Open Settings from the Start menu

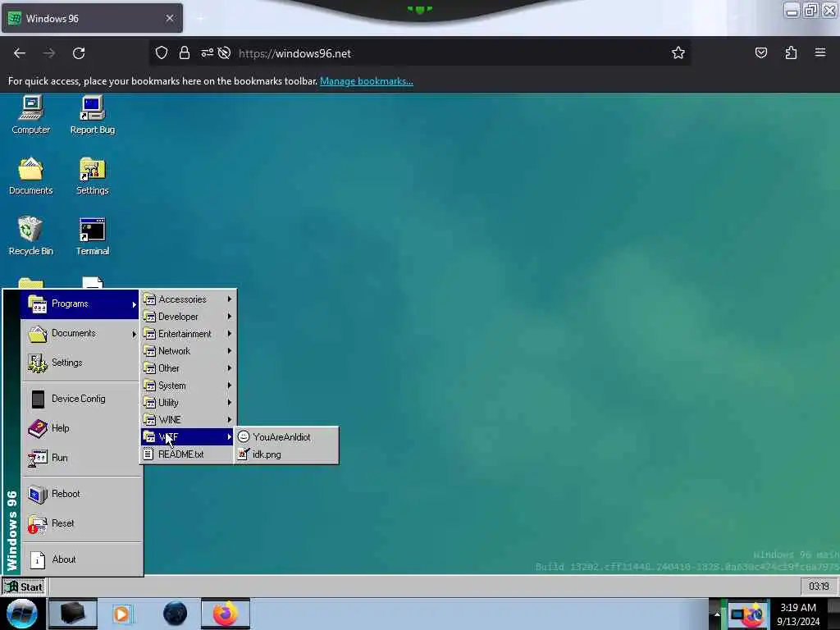click(x=80, y=363)
